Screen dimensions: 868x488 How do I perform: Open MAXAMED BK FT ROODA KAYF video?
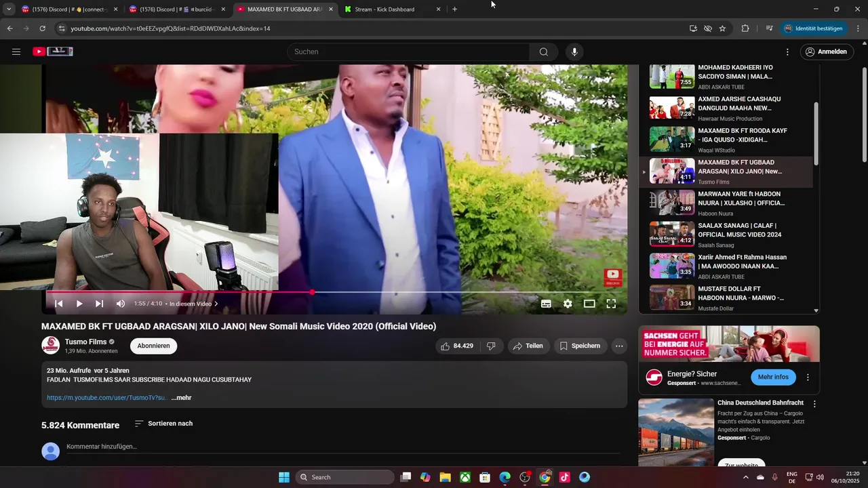725,140
